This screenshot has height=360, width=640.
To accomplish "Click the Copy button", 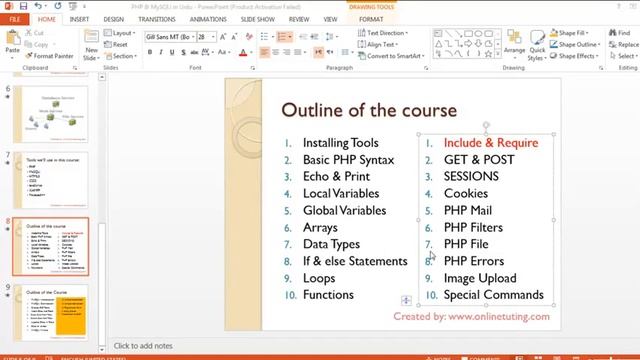I will [x=37, y=44].
